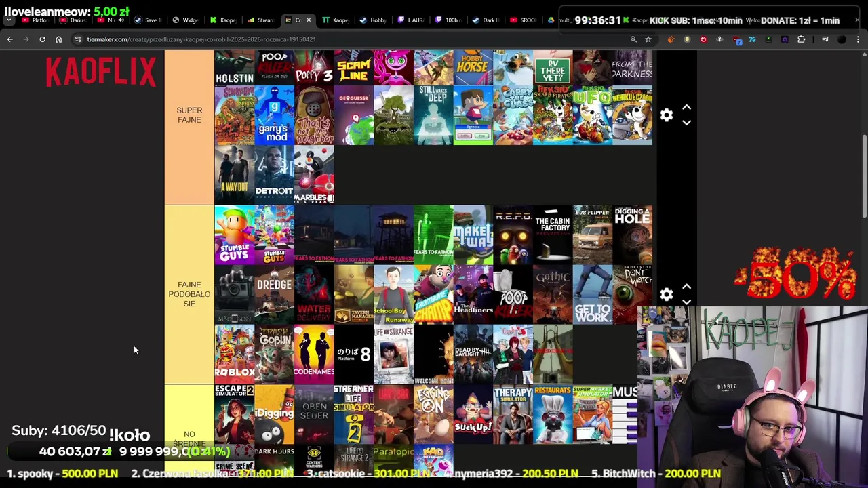Select the Detroit tile

pos(274,175)
